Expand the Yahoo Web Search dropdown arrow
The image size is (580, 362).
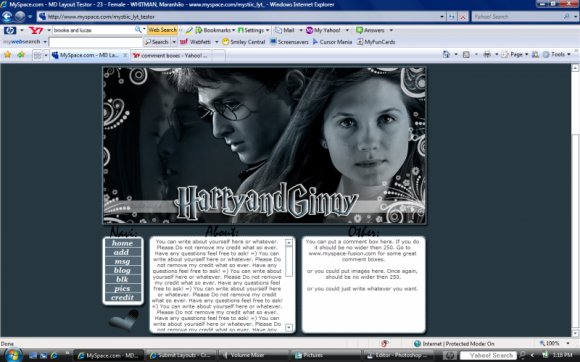coord(144,30)
